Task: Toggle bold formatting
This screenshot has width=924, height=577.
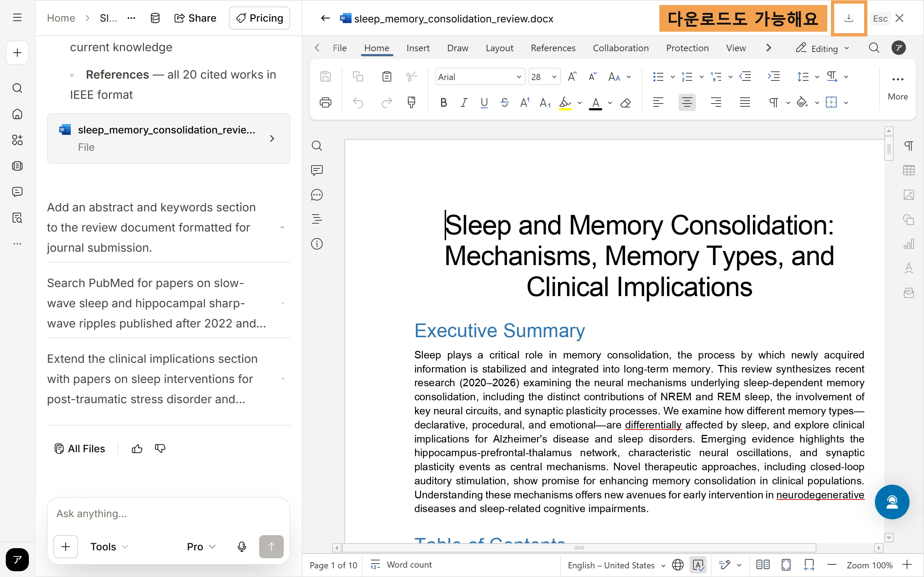Action: (x=443, y=103)
